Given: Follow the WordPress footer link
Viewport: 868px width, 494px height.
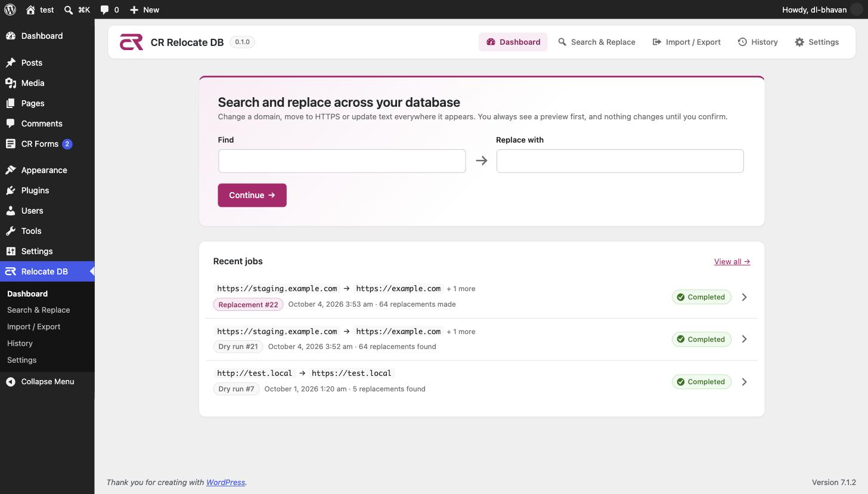Looking at the screenshot, I should pos(225,482).
